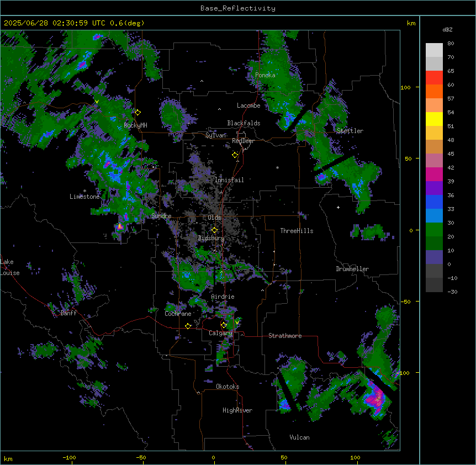Click the km unit label beside the timestamp row

pyautogui.click(x=411, y=23)
